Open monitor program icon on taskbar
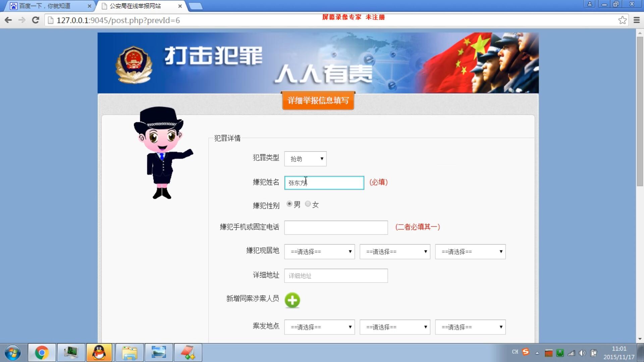Screen dimensions: 644x362 (71, 353)
